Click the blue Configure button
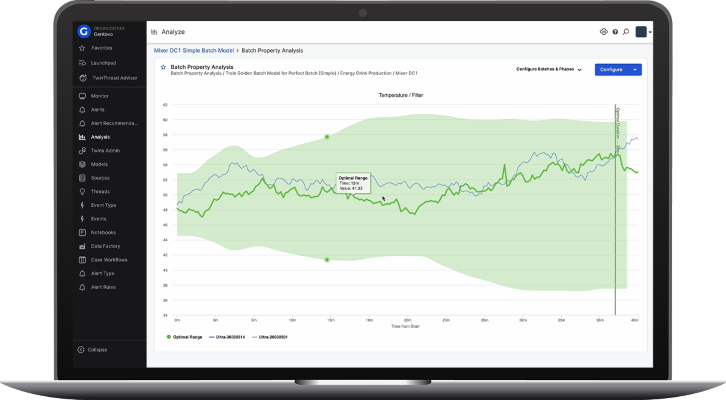The height and width of the screenshot is (400, 726). pyautogui.click(x=611, y=70)
